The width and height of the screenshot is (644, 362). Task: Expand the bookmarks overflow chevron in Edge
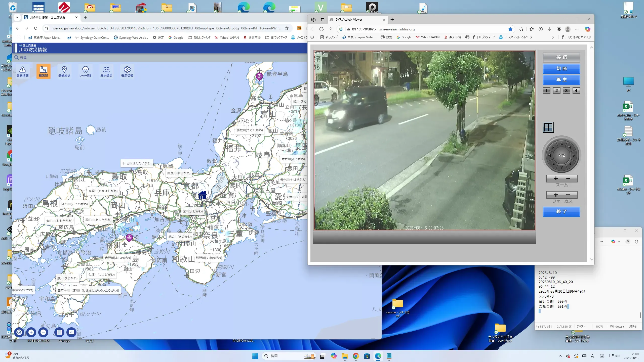pyautogui.click(x=553, y=37)
